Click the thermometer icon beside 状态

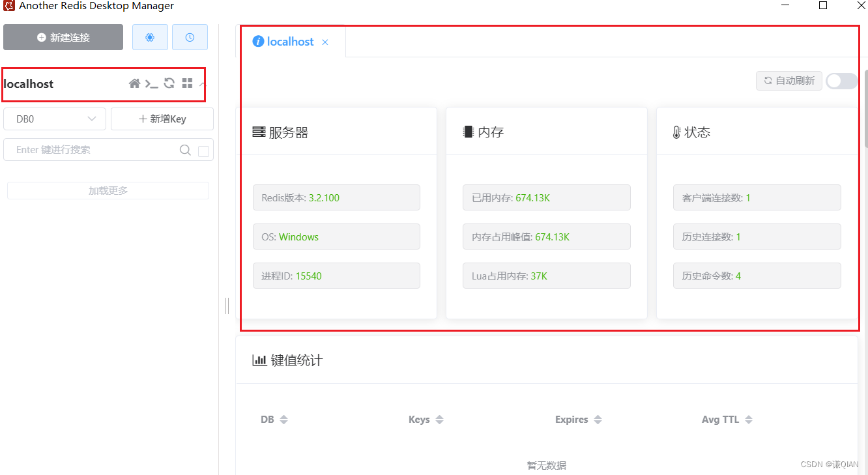point(676,132)
